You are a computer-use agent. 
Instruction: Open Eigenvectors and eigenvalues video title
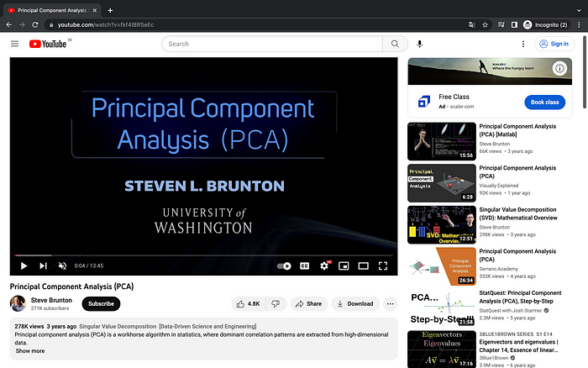point(518,346)
